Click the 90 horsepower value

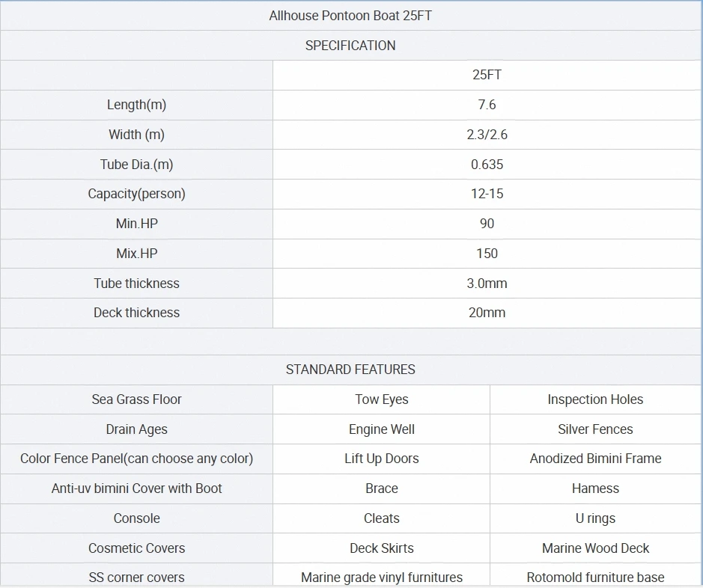487,224
